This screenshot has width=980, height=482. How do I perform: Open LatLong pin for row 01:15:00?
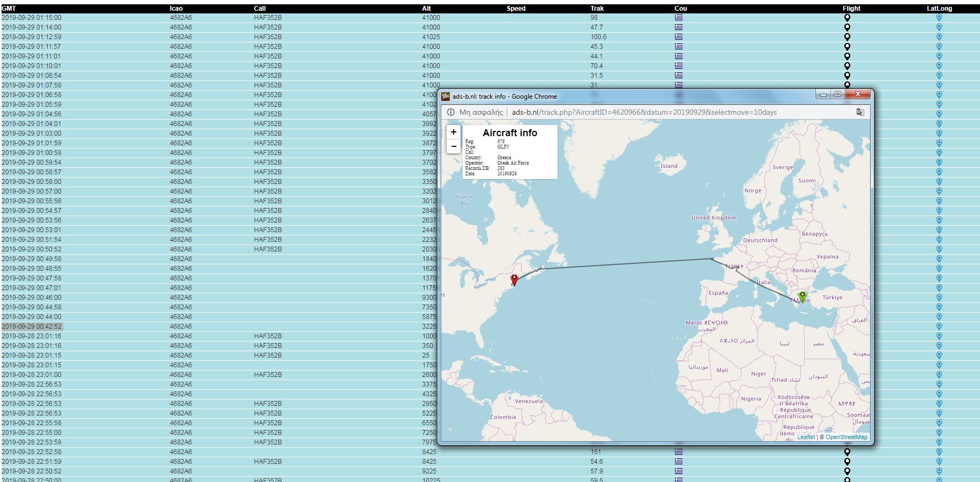(939, 18)
